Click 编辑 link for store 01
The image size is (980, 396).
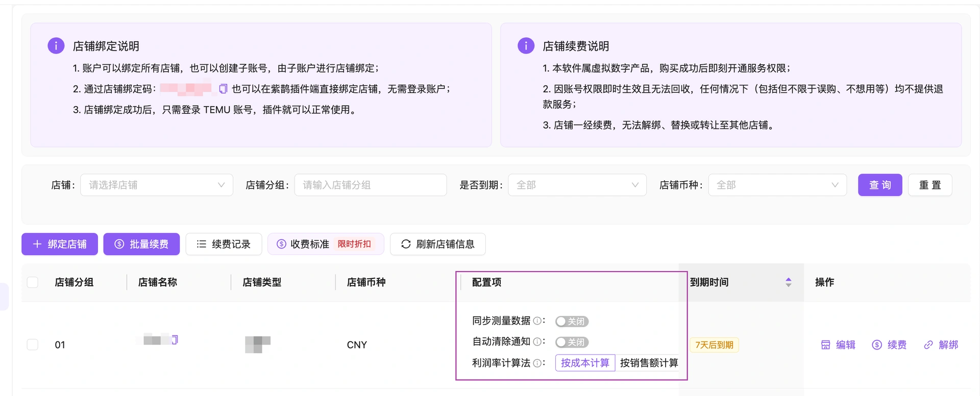(x=838, y=345)
